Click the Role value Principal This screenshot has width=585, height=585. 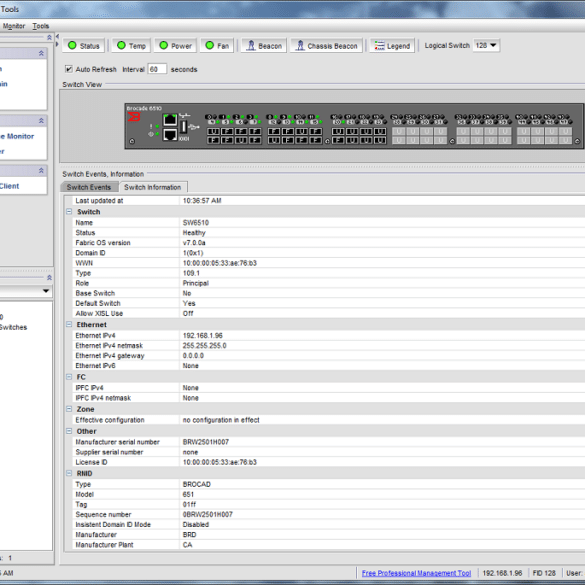(x=195, y=283)
